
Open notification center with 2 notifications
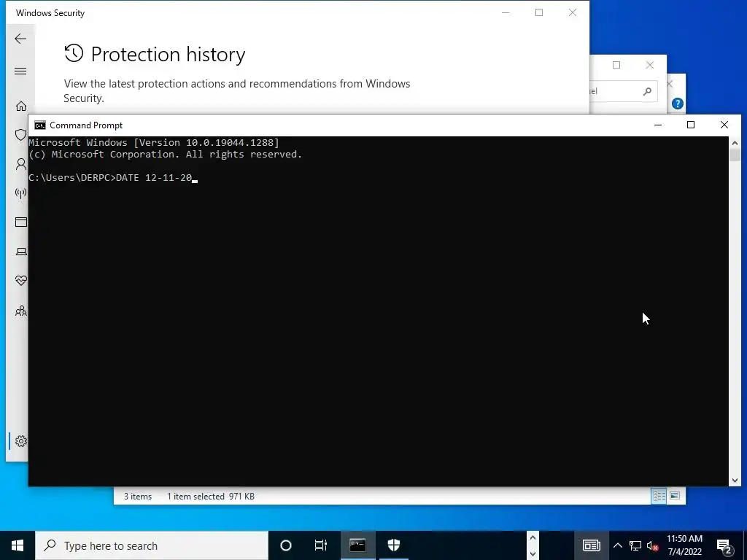[x=724, y=546]
